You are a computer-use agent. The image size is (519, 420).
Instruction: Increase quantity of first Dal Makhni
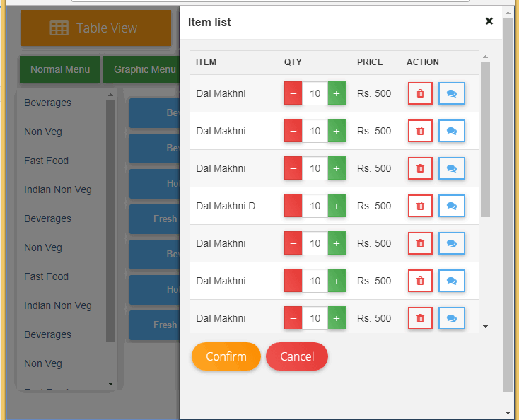(x=337, y=93)
